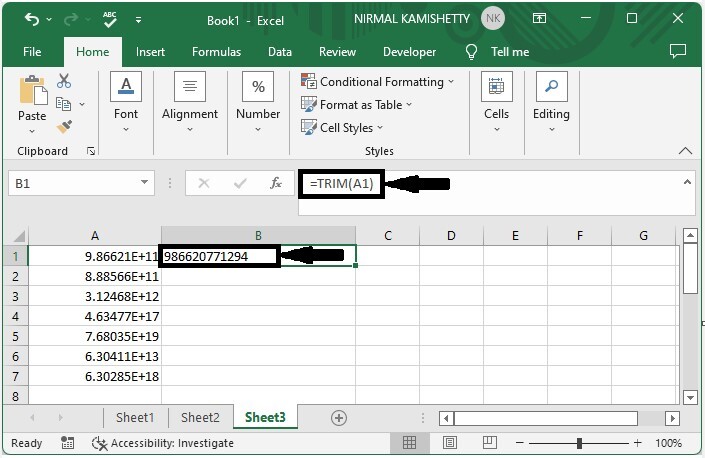Click the Select All corner triangle
The height and width of the screenshot is (458, 705).
pos(17,236)
